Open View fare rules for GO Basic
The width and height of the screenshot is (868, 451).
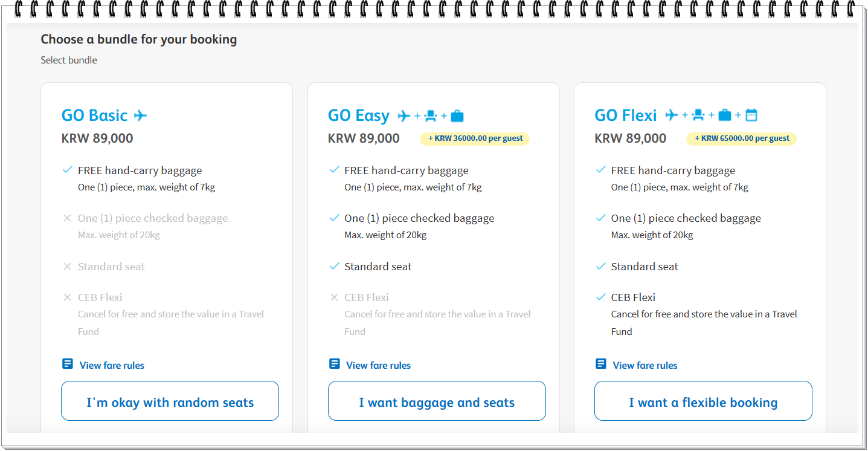(x=112, y=365)
